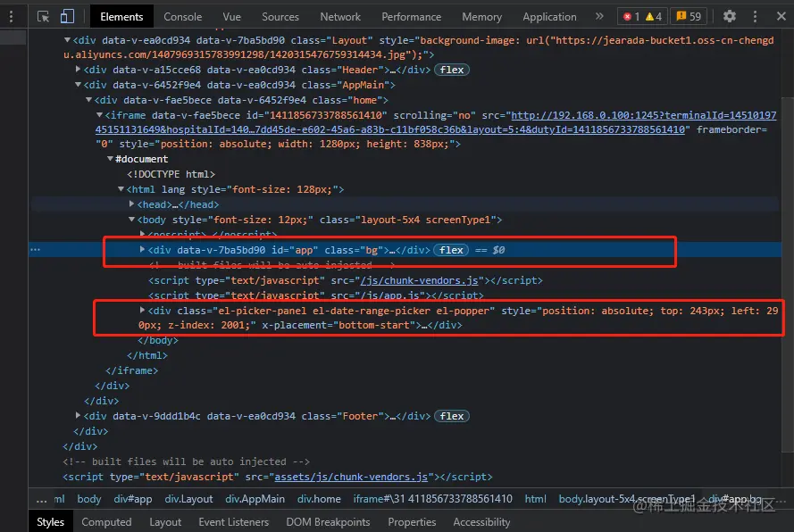The width and height of the screenshot is (794, 532).
Task: Open the /js/chunk-vendors.js script link
Action: coord(419,280)
